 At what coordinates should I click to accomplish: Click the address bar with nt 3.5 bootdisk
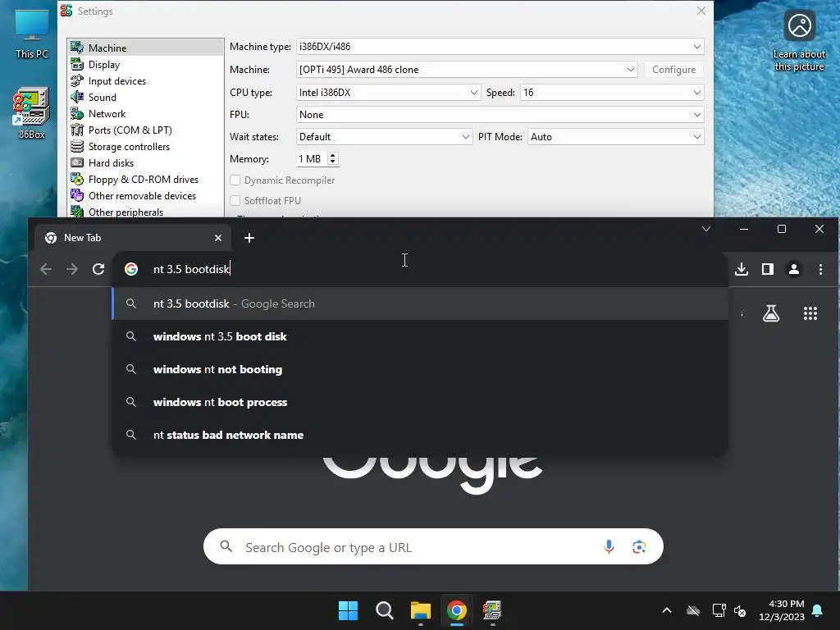click(x=419, y=269)
